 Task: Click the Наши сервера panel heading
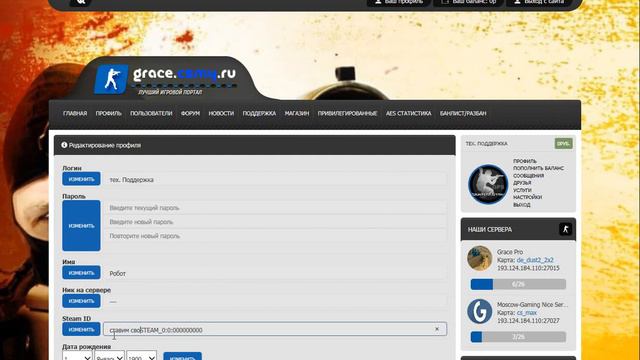tap(490, 229)
